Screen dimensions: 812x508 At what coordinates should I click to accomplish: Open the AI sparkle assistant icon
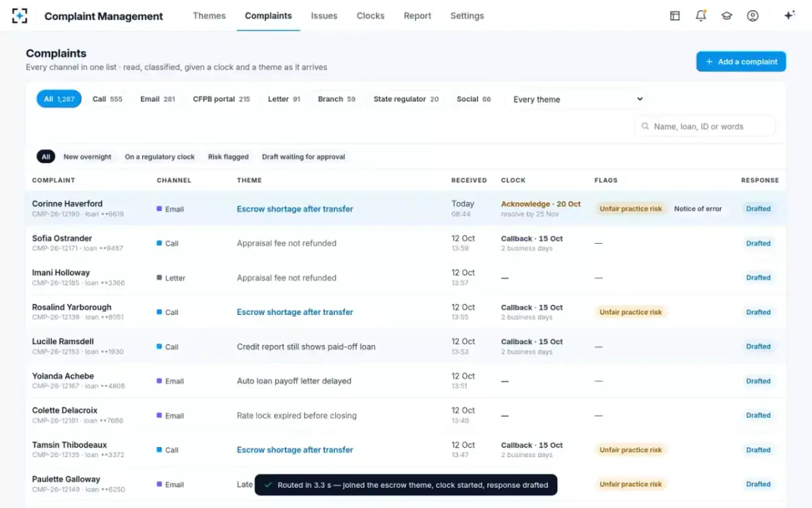point(789,16)
